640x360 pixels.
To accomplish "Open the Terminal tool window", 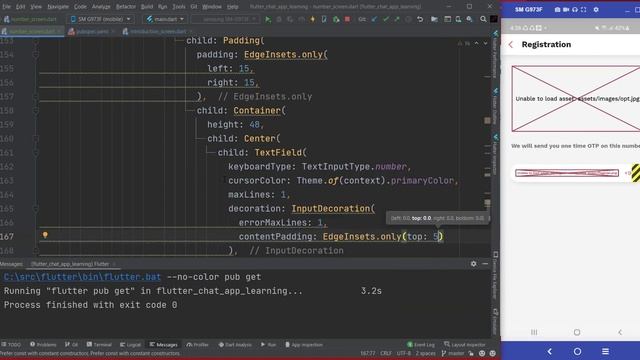I will (x=99, y=344).
